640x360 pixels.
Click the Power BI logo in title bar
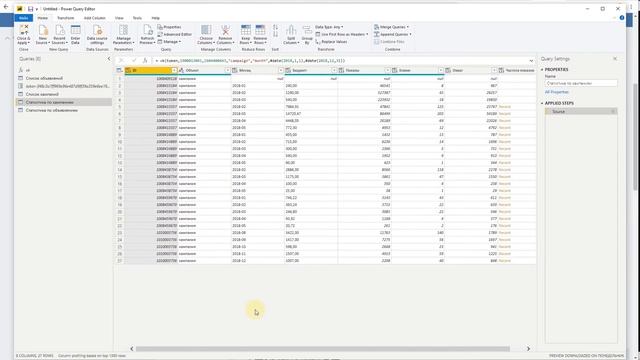(x=19, y=9)
